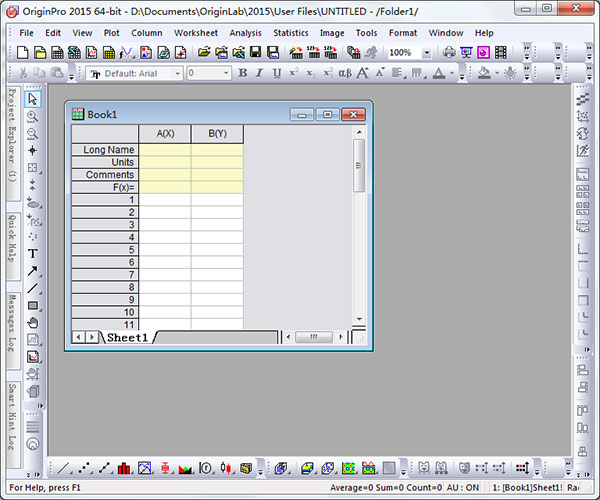The width and height of the screenshot is (600, 500).
Task: Open the Statistics menu
Action: (291, 33)
